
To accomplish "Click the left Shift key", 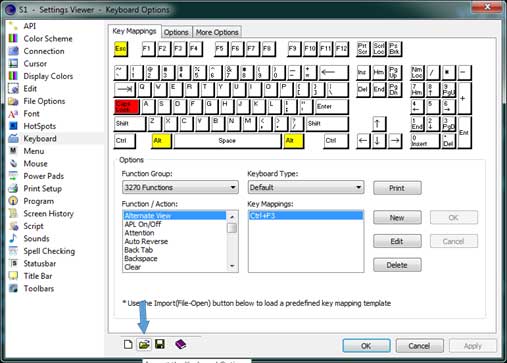I will tap(130, 124).
